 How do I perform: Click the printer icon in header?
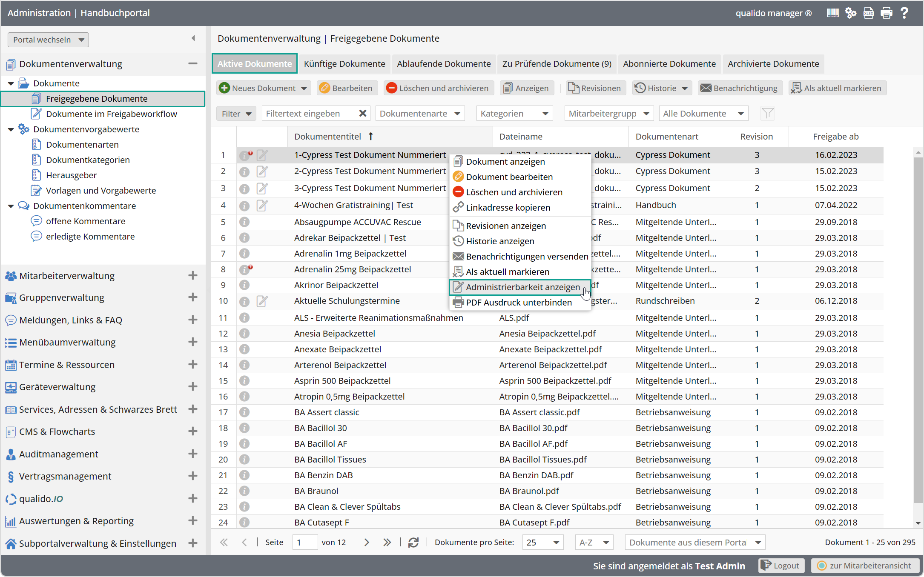click(887, 13)
